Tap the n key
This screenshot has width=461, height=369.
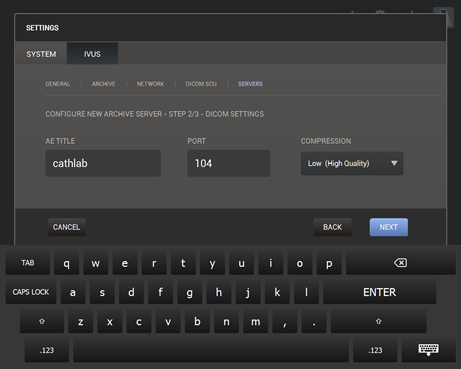226,321
